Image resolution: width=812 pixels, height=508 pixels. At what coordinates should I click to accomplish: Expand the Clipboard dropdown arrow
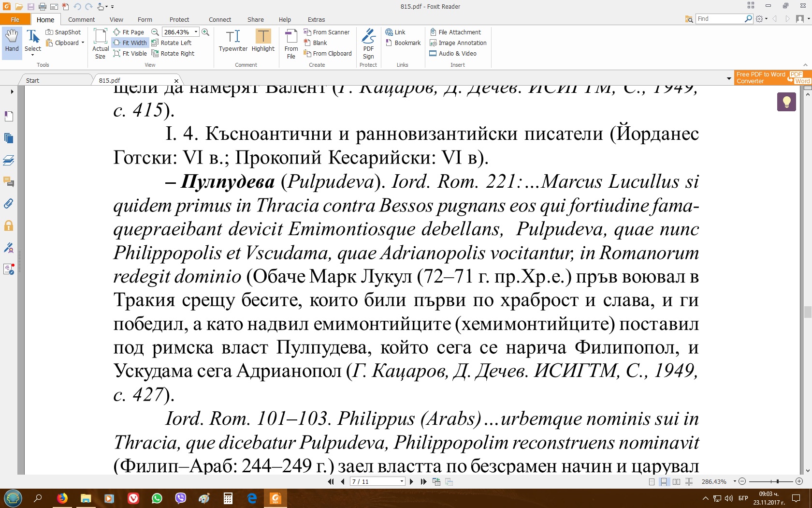[83, 43]
